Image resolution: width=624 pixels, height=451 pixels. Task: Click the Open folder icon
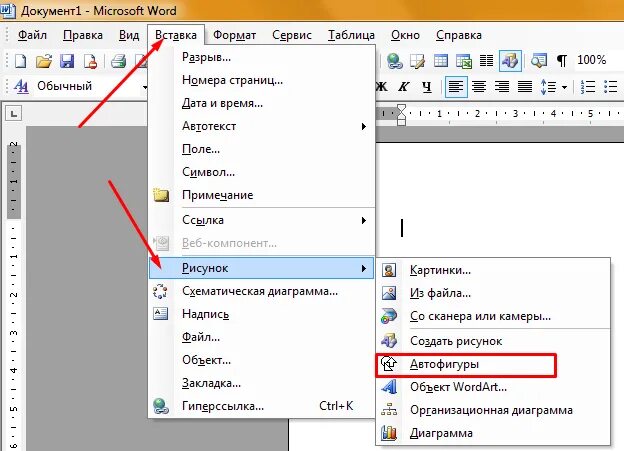tap(44, 61)
